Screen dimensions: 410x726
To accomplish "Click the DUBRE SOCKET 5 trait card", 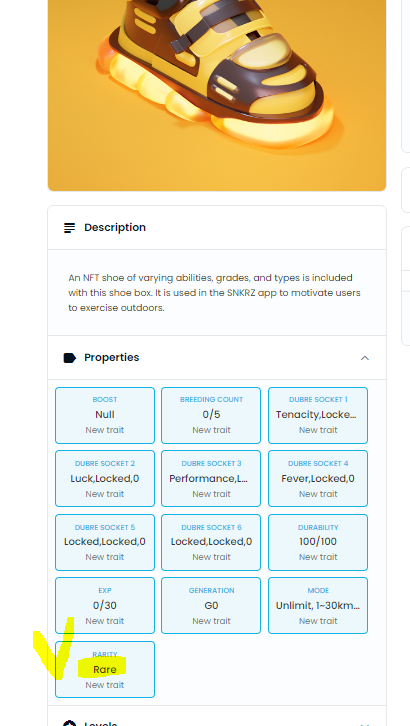I will coord(105,542).
